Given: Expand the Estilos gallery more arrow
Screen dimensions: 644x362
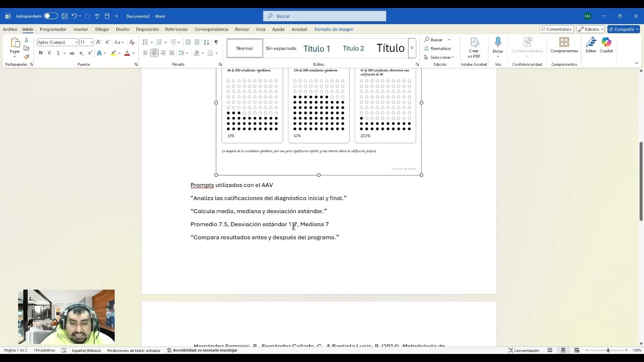Looking at the screenshot, I should point(412,48).
